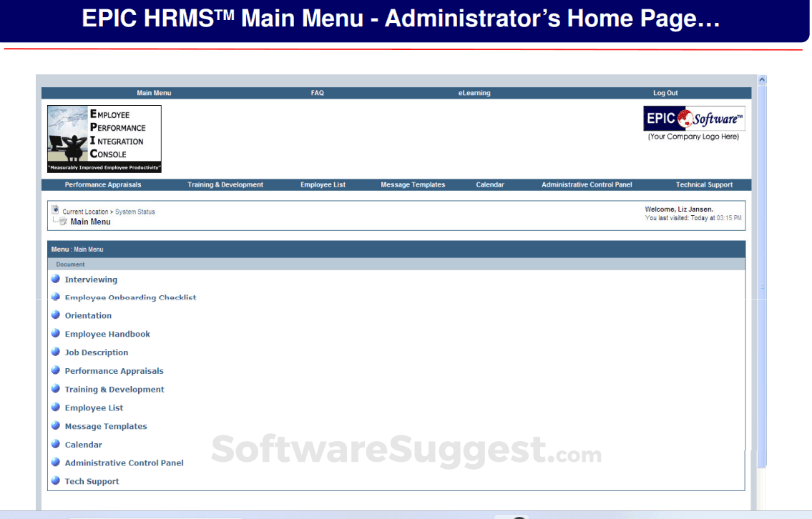Open the Employee Onboarding Checklist link

[130, 297]
